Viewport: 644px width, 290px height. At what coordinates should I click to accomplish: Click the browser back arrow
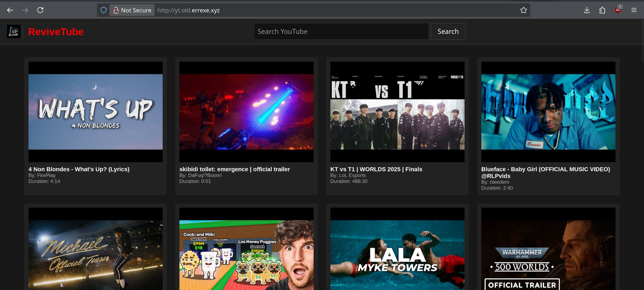[10, 10]
